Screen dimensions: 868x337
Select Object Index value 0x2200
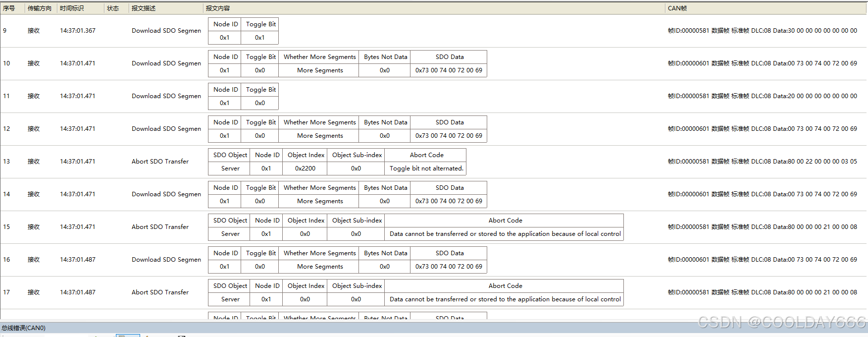[305, 168]
